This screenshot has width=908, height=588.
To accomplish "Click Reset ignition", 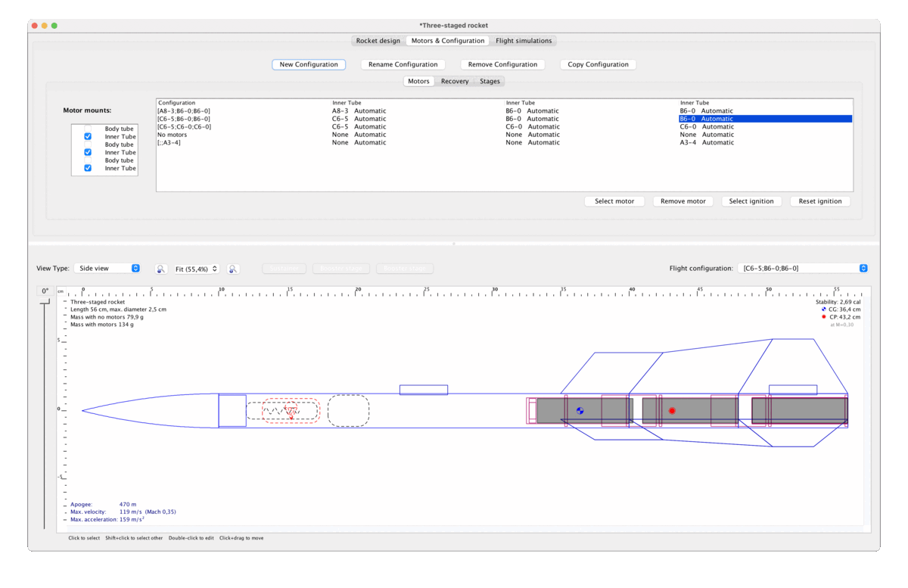I will (820, 201).
